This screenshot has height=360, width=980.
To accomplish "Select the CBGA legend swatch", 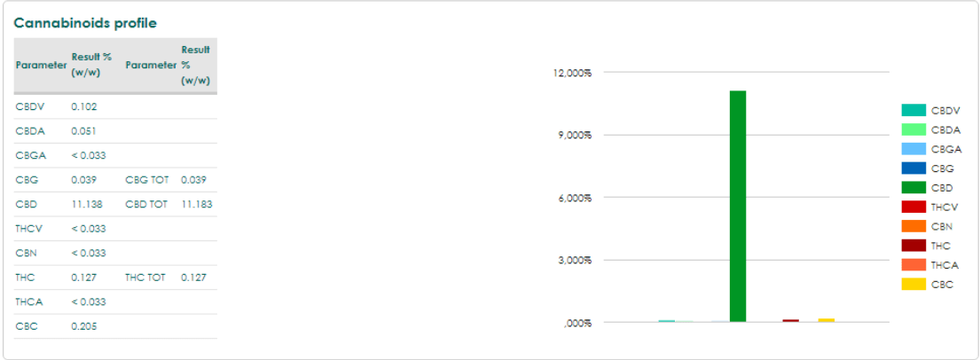I will [x=913, y=149].
